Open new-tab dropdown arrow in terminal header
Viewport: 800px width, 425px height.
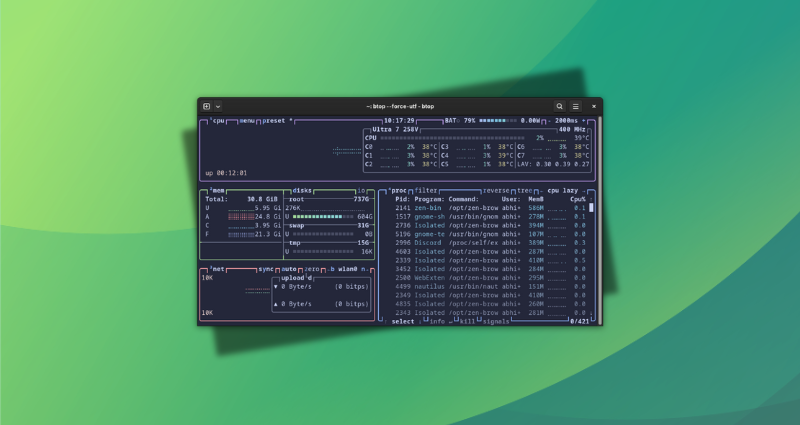pos(218,107)
